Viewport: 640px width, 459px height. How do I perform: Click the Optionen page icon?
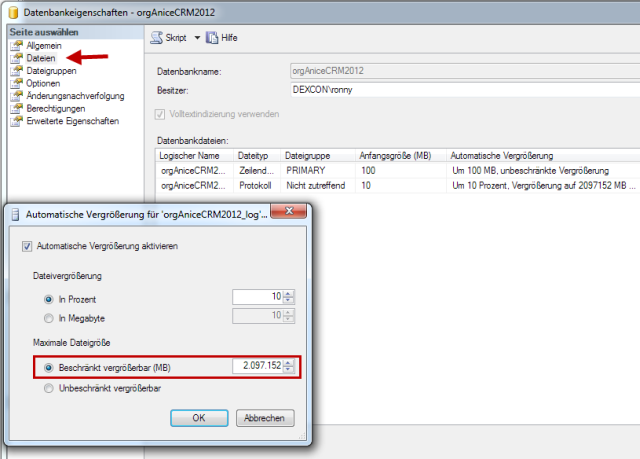16,84
